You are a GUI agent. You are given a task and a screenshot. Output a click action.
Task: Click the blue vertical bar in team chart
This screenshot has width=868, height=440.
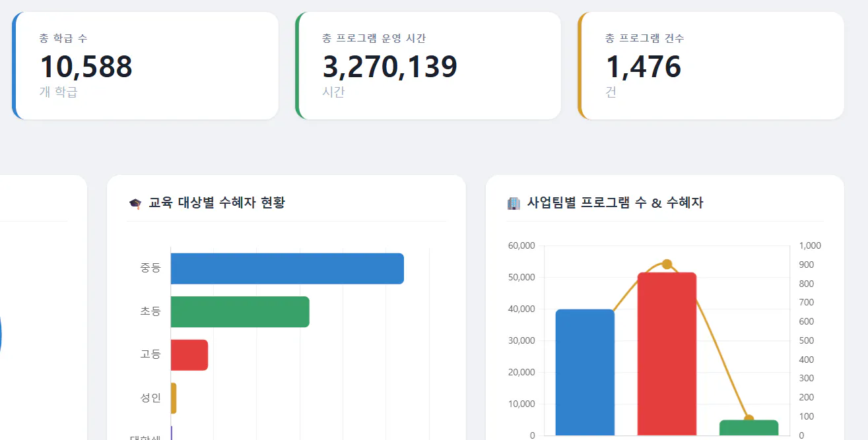coord(585,372)
